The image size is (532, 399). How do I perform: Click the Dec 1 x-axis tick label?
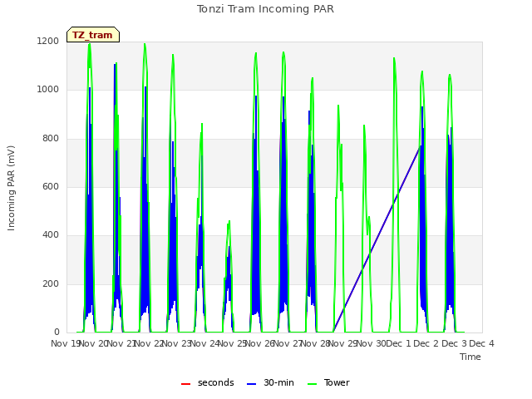coord(399,343)
